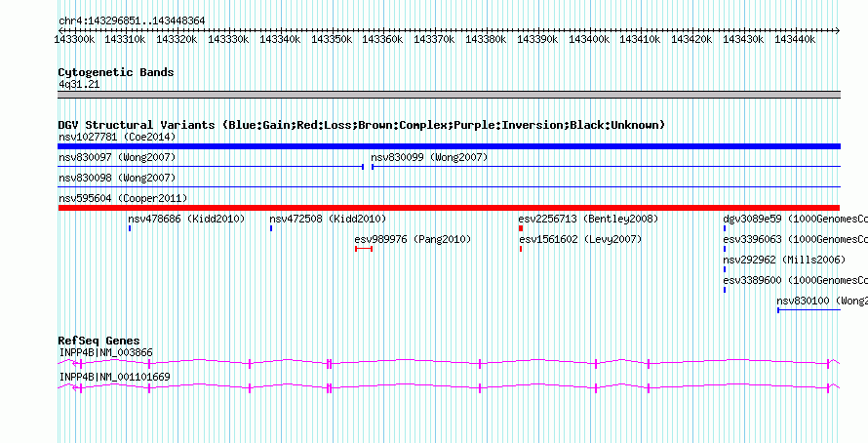Open the nsv830099 (Wong2007) variant label
The width and height of the screenshot is (868, 443).
click(x=429, y=158)
